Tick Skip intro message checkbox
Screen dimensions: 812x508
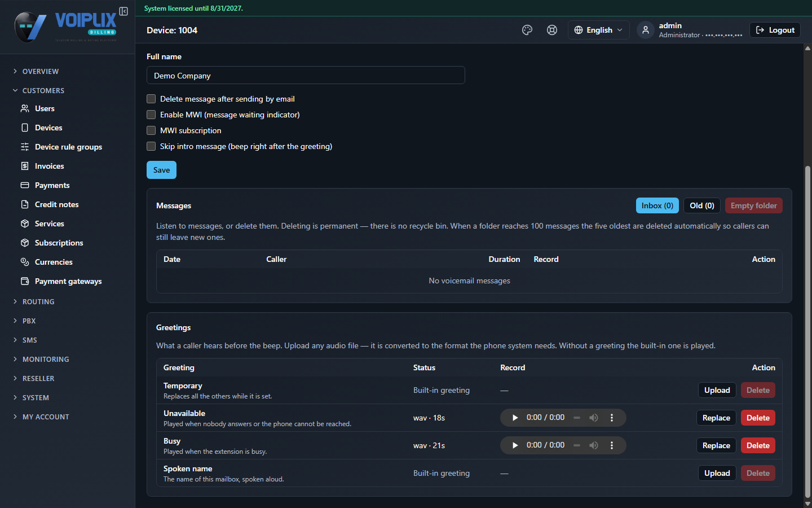pos(151,146)
